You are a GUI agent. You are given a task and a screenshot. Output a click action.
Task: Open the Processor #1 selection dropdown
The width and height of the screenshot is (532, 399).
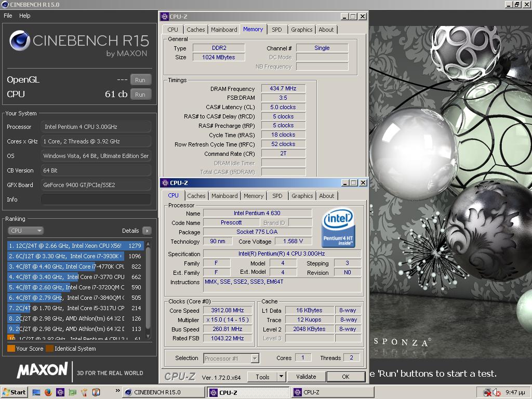click(231, 358)
